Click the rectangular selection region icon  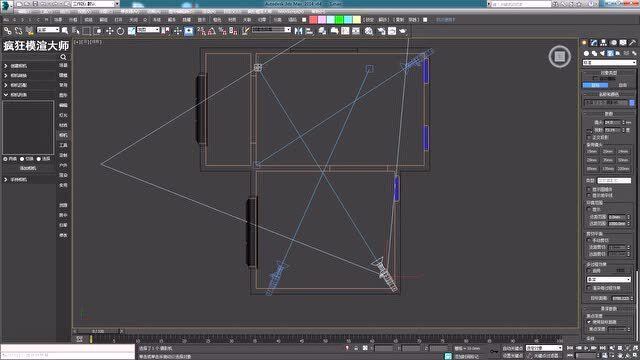87,31
